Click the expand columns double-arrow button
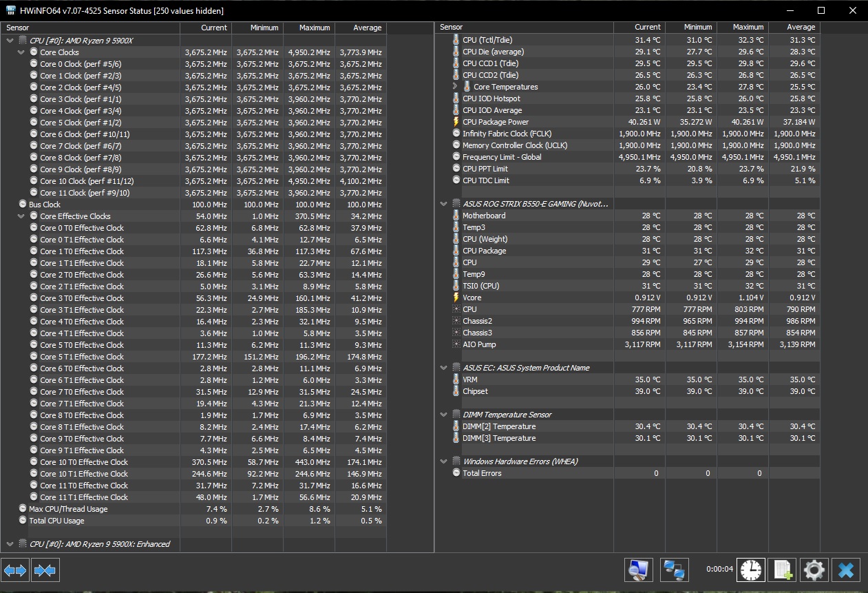The image size is (868, 593). coord(15,570)
